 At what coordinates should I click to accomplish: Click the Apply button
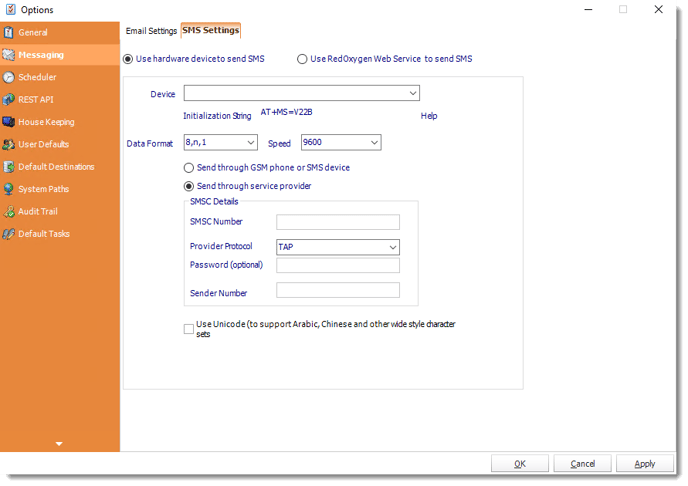tap(645, 464)
